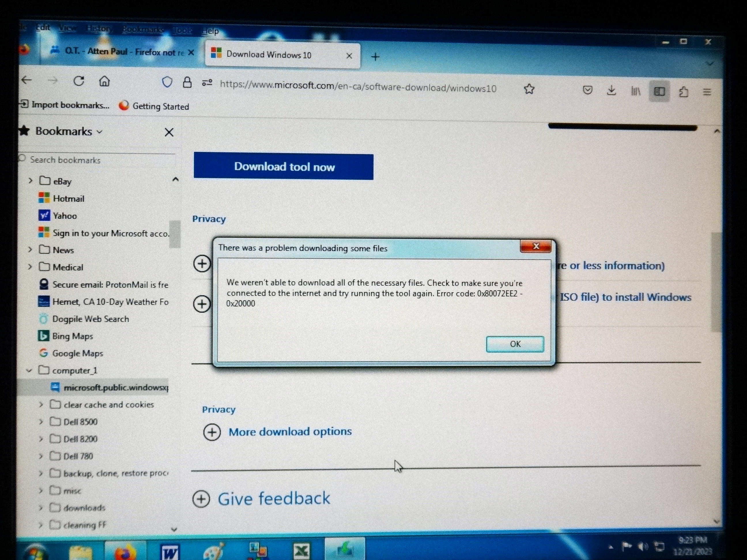
Task: Expand More download options
Action: [x=277, y=432]
